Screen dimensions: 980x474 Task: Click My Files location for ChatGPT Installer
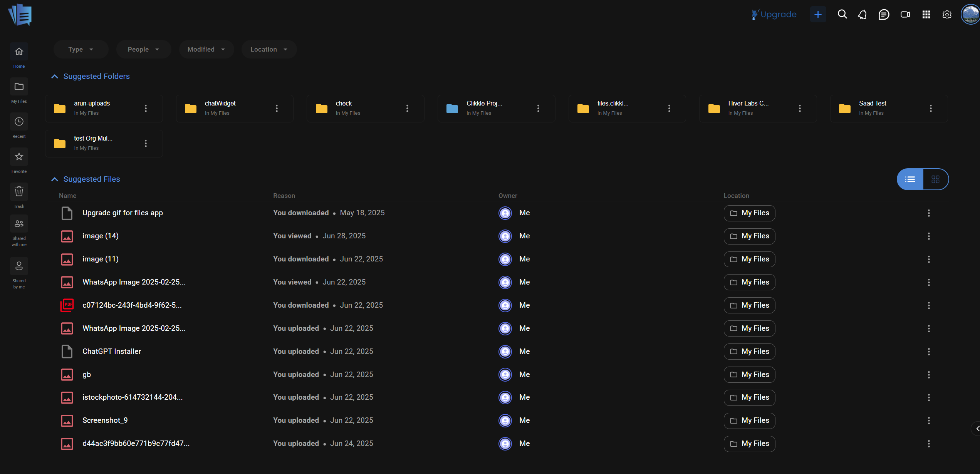pyautogui.click(x=749, y=352)
